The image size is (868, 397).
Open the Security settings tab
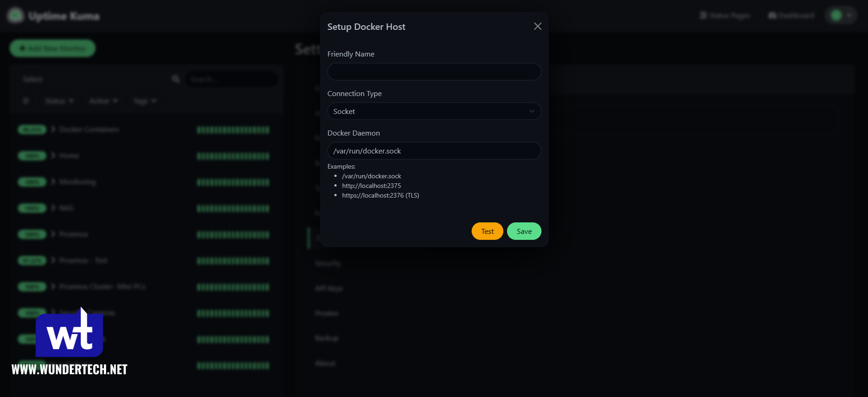point(328,263)
